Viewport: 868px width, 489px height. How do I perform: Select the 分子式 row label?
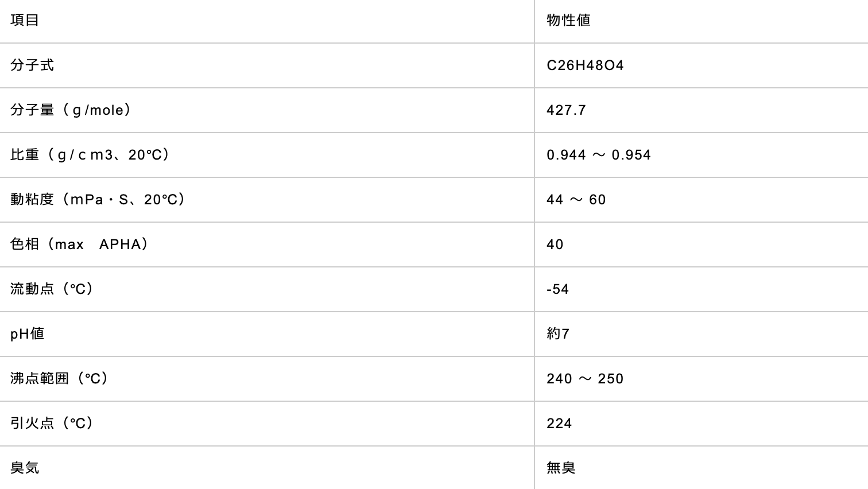click(x=32, y=65)
